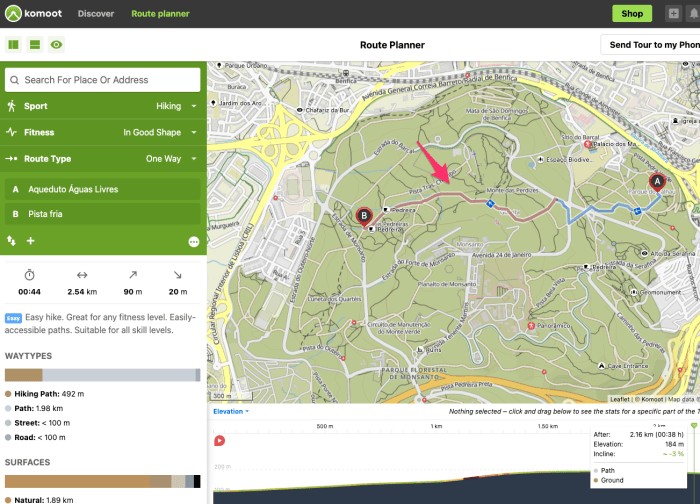Click the Panorâmico viewpoint marker on map
This screenshot has width=700, height=504.
(x=531, y=325)
